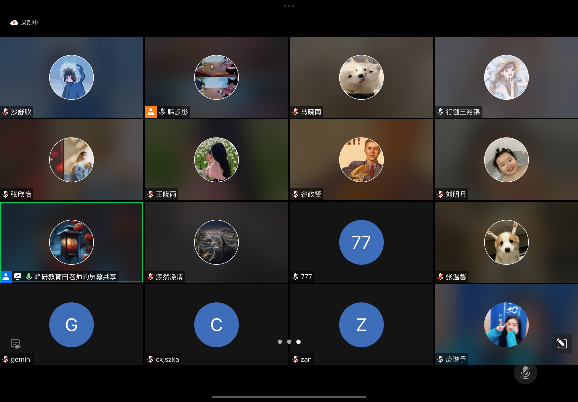The height and width of the screenshot is (402, 578).
Task: Go to the second page dot indicator
Action: [x=289, y=342]
